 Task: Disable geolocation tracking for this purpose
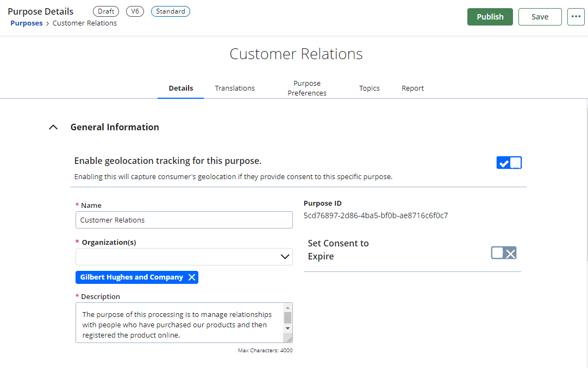(509, 162)
